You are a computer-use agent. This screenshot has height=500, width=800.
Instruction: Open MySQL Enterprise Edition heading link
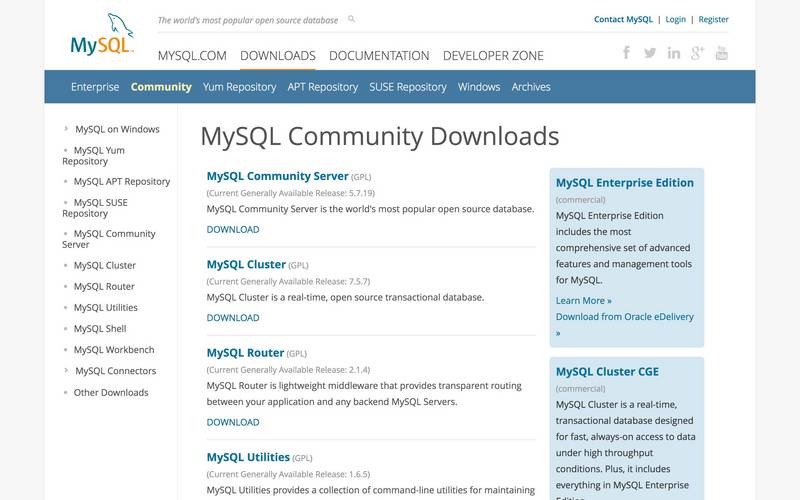624,183
